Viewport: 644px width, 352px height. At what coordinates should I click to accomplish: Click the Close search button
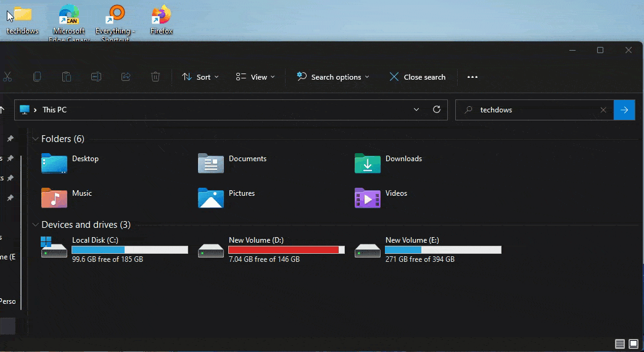[x=418, y=77]
